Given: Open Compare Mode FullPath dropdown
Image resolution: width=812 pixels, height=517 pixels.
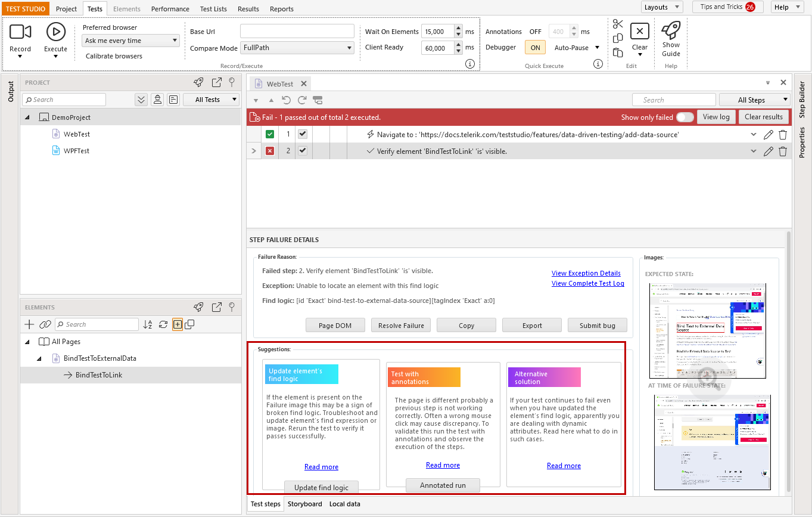Looking at the screenshot, I should 297,48.
